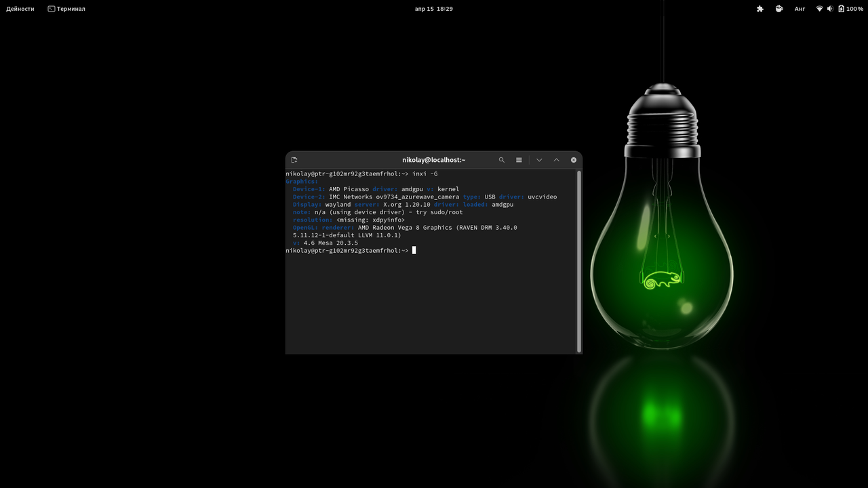This screenshot has width=868, height=488.
Task: Click the Device-1: label
Action: tap(309, 189)
